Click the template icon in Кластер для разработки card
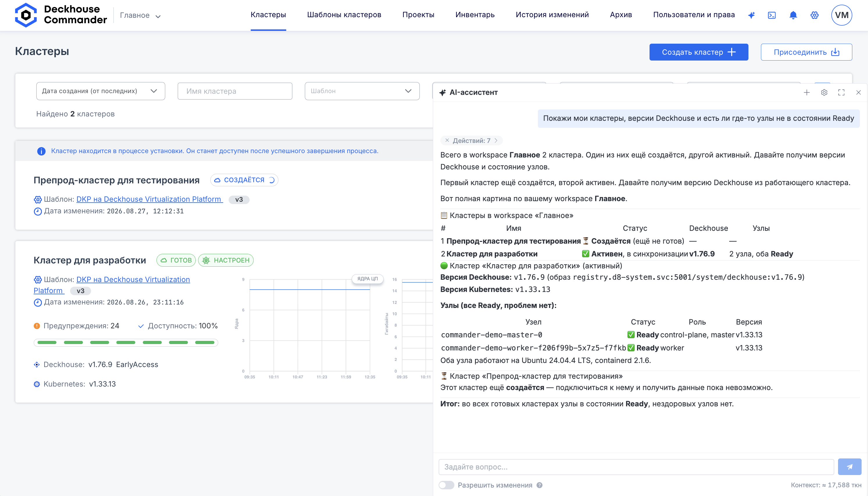Viewport: 868px width, 496px height. point(38,280)
